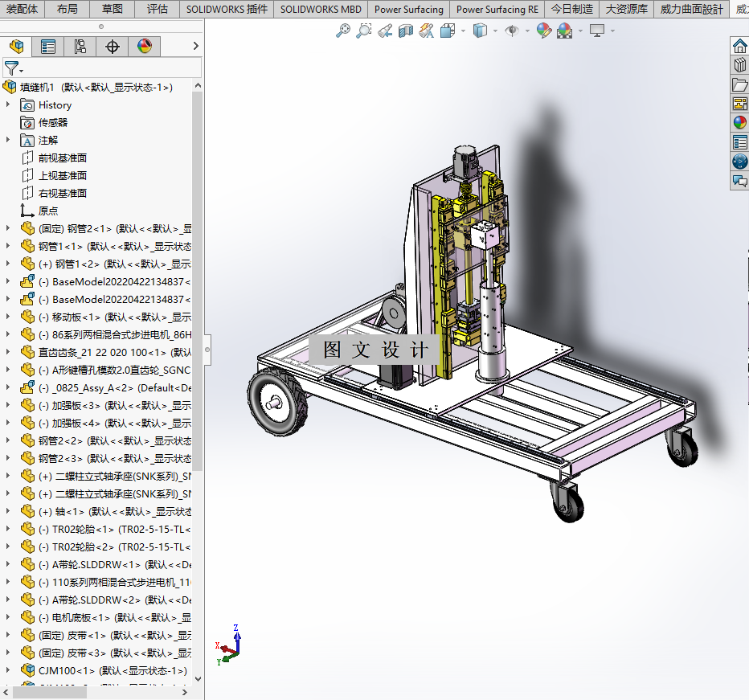Open the 装配体 tab

tap(22, 9)
